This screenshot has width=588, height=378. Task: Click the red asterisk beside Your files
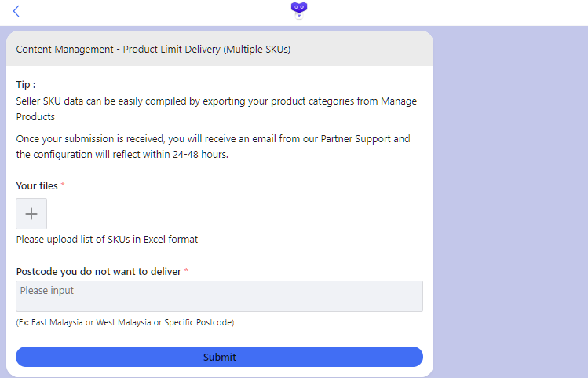[63, 186]
